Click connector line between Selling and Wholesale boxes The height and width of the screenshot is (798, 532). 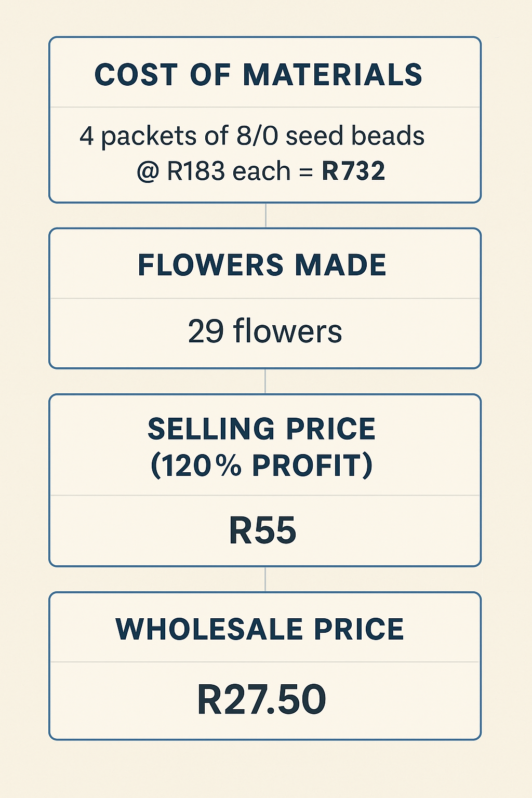pos(265,579)
